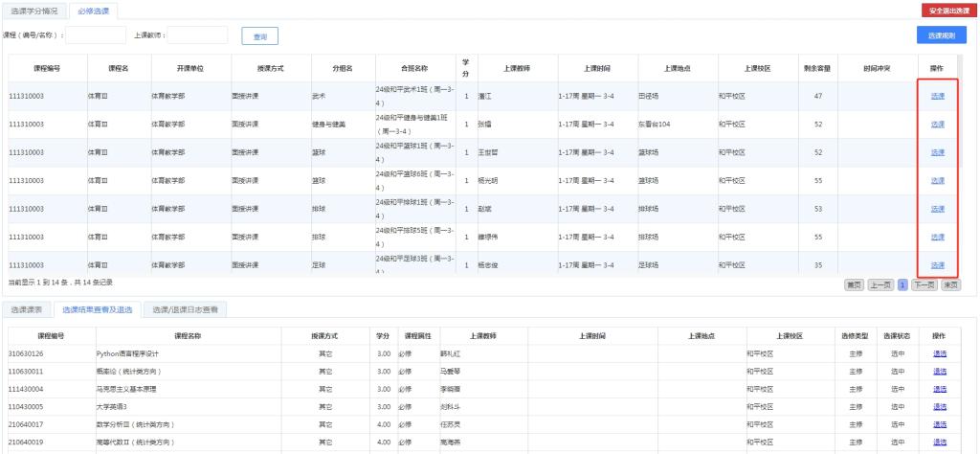Focus the 上课教师 search field
The height and width of the screenshot is (454, 980).
click(x=197, y=35)
